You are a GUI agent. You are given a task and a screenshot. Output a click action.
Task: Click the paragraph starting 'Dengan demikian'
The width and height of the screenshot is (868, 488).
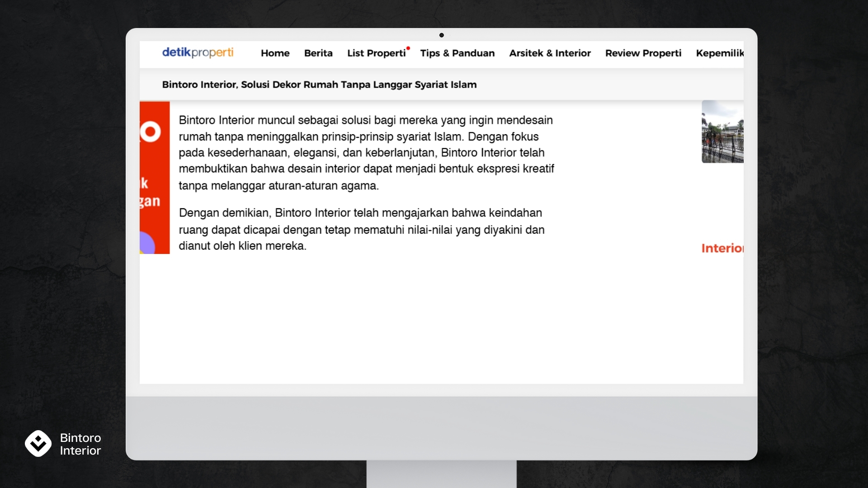coord(362,230)
